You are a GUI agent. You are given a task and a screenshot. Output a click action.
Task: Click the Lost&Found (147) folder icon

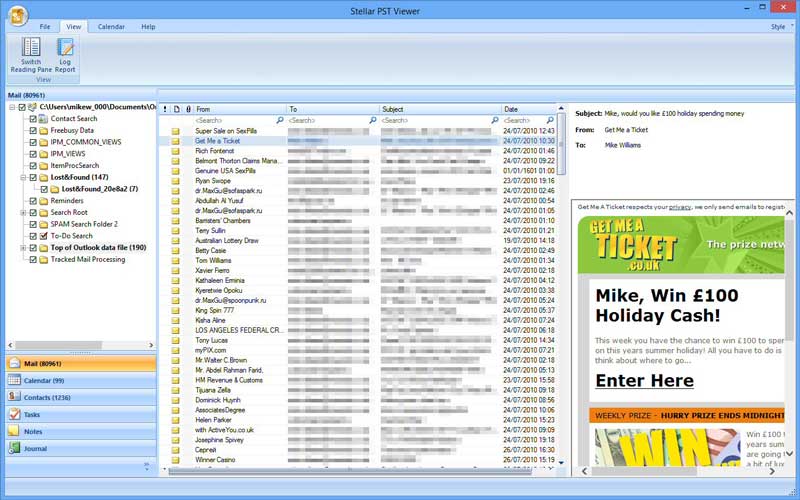click(x=44, y=178)
